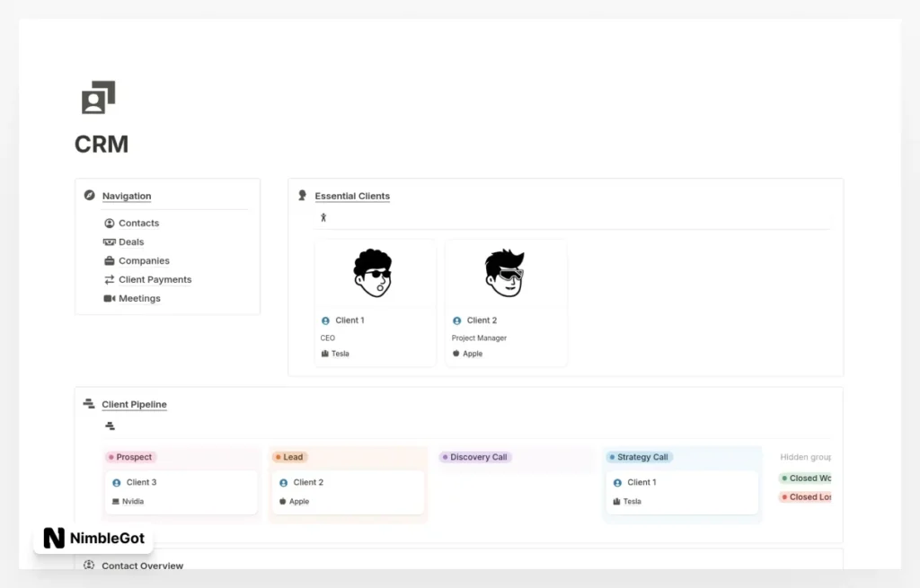Click the Deals money icon in Navigation
Viewport: 920px width, 588px height.
tap(110, 242)
